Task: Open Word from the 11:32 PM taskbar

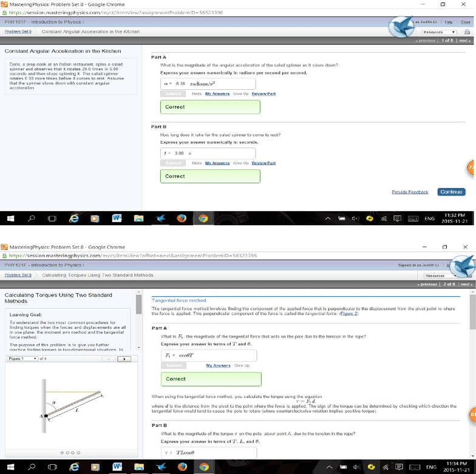Action: (117, 218)
